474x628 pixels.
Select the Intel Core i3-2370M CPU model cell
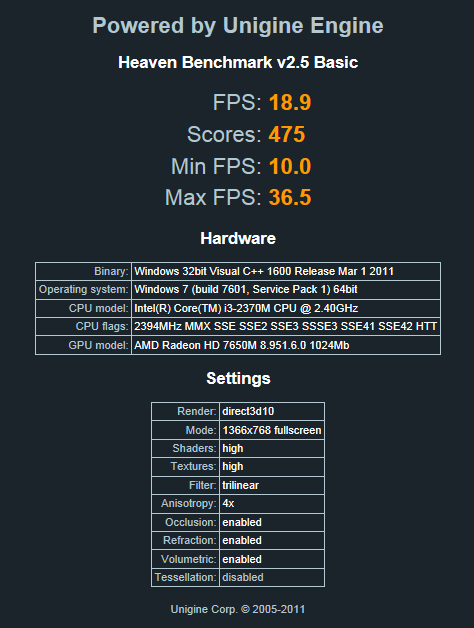tap(286, 308)
